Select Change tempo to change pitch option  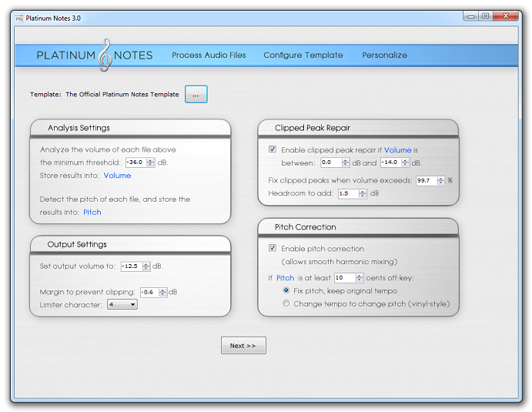click(x=286, y=303)
